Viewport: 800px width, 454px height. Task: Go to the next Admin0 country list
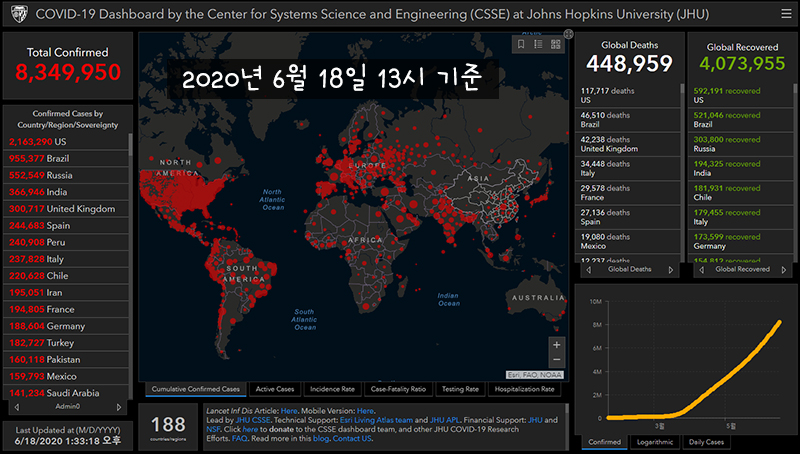click(x=119, y=407)
